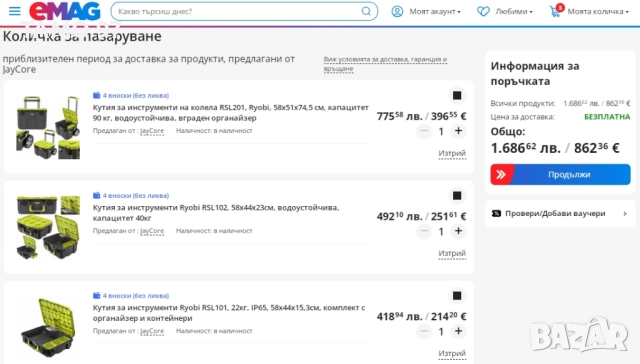Open the Моята количка dropdown
640x364 pixels.
598,12
